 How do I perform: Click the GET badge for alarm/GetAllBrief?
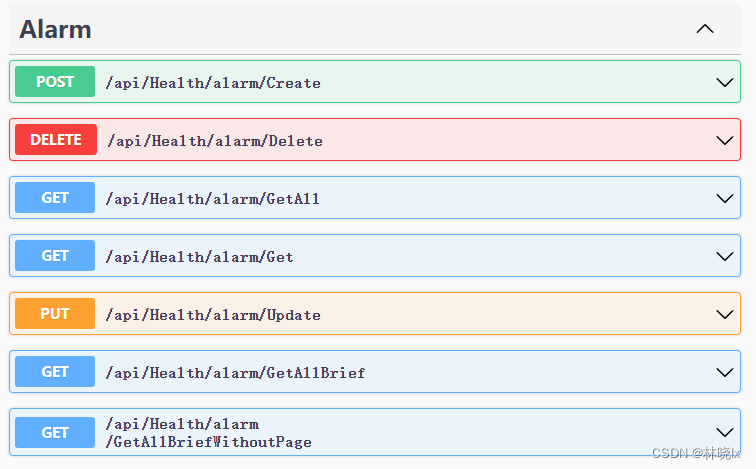pos(55,372)
